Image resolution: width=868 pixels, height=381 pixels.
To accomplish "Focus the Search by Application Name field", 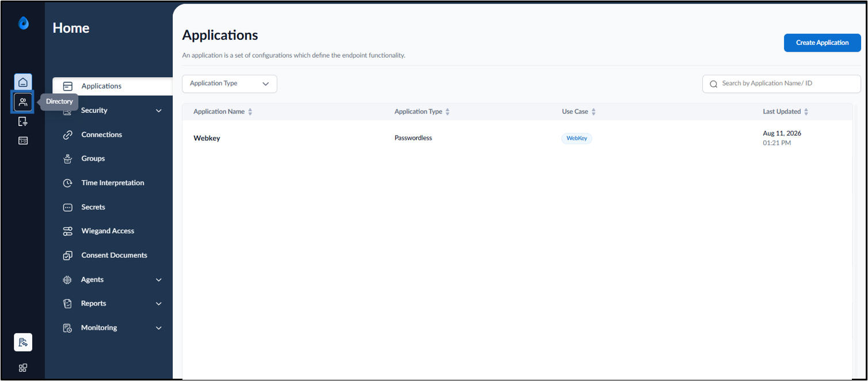I will 782,83.
